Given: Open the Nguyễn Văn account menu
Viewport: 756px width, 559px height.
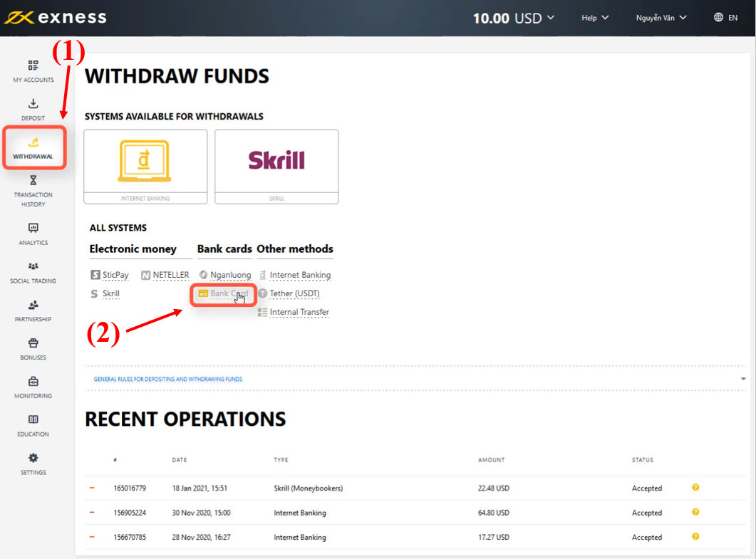Looking at the screenshot, I should [x=661, y=18].
